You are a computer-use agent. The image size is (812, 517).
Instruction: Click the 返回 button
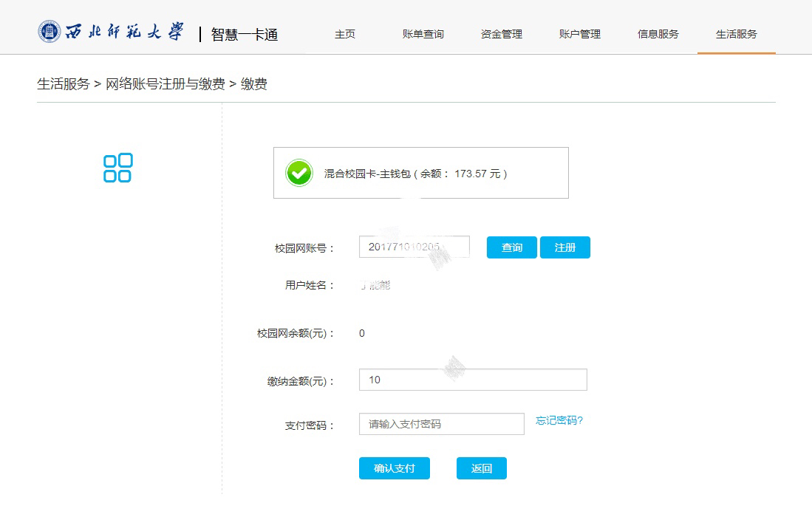pos(482,468)
